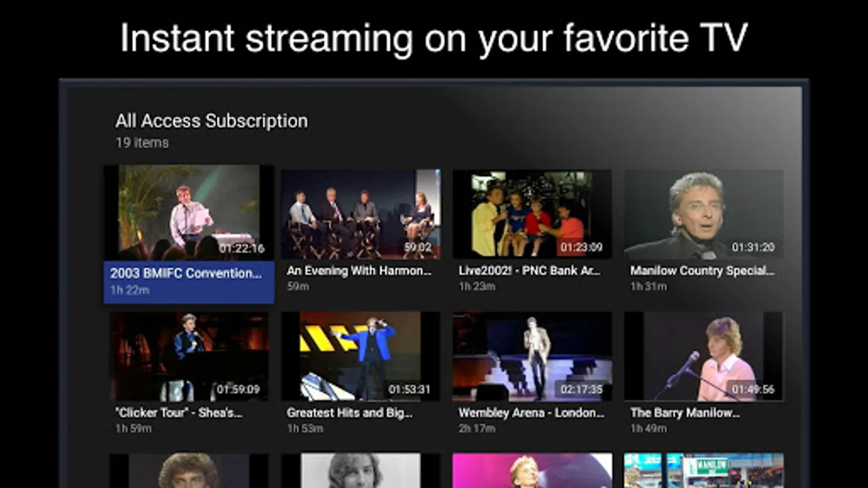Screen dimensions: 868x488
Task: Open the thumbnail showing the Manilow street sign
Action: pos(704,471)
